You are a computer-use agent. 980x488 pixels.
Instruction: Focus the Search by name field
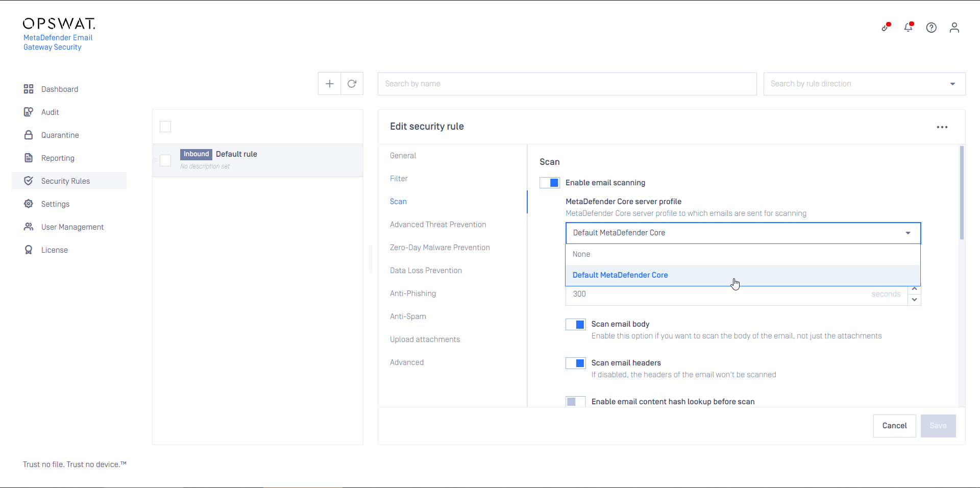click(x=567, y=84)
